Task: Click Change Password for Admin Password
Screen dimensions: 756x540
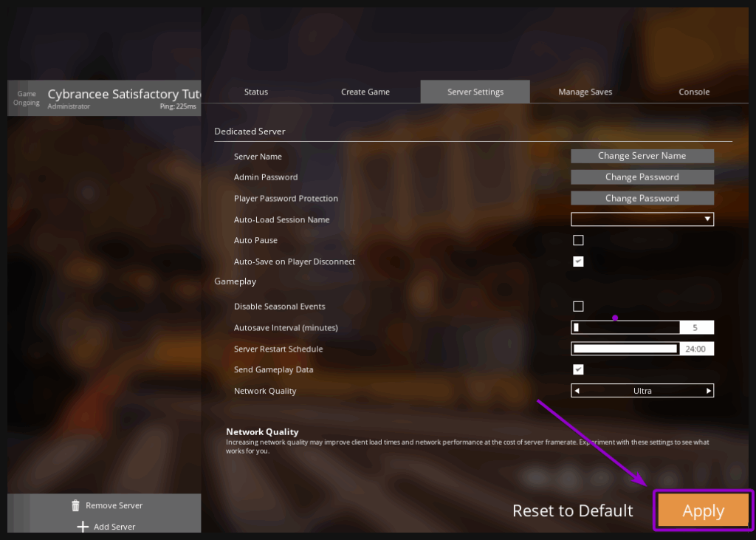Action: pyautogui.click(x=642, y=177)
